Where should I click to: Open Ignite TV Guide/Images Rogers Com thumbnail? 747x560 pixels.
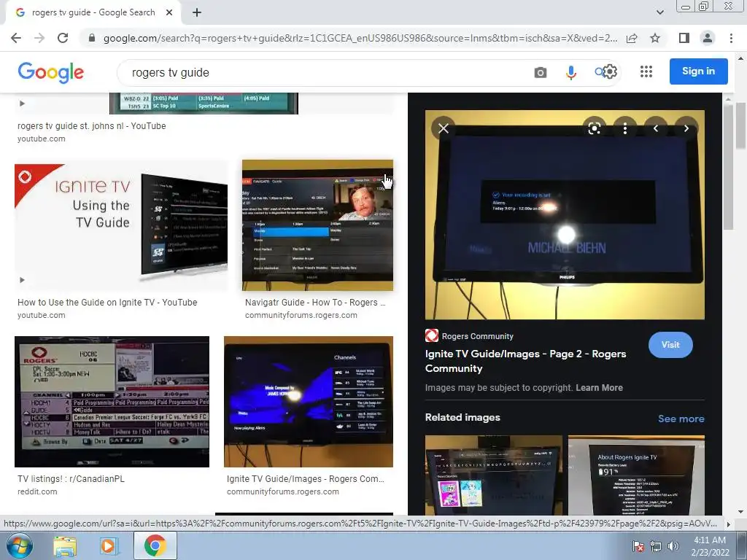(x=309, y=402)
